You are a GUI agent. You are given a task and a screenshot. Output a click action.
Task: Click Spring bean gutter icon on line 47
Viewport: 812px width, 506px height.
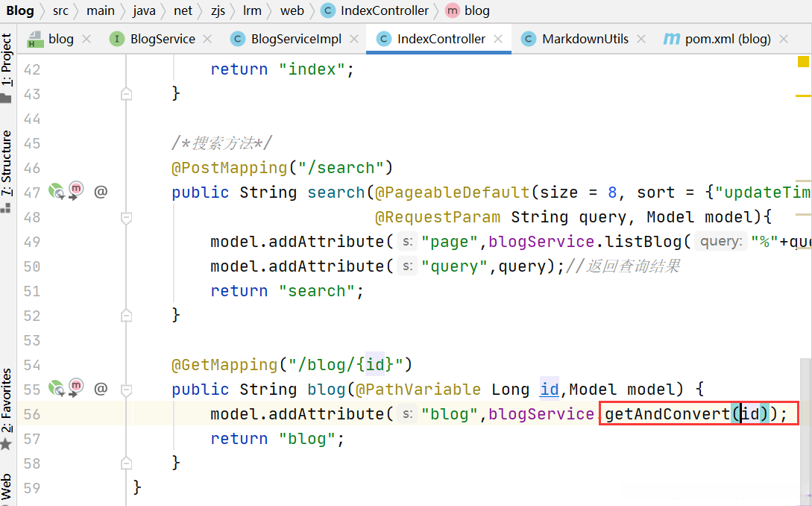pos(56,192)
